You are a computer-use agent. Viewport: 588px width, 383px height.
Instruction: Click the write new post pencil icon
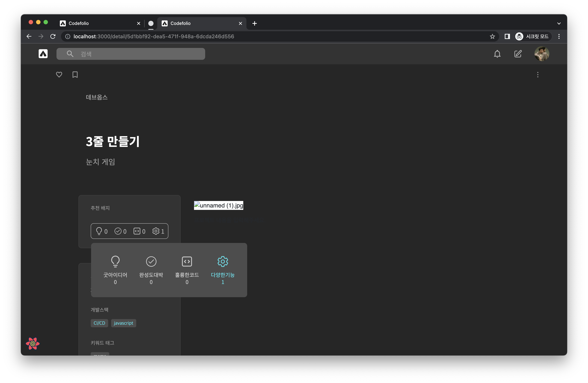[x=518, y=54]
